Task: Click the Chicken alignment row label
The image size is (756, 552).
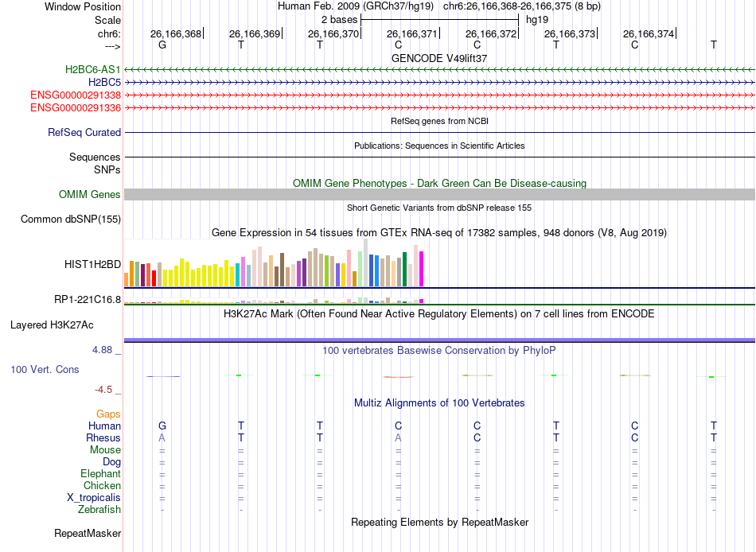Action: (x=102, y=485)
